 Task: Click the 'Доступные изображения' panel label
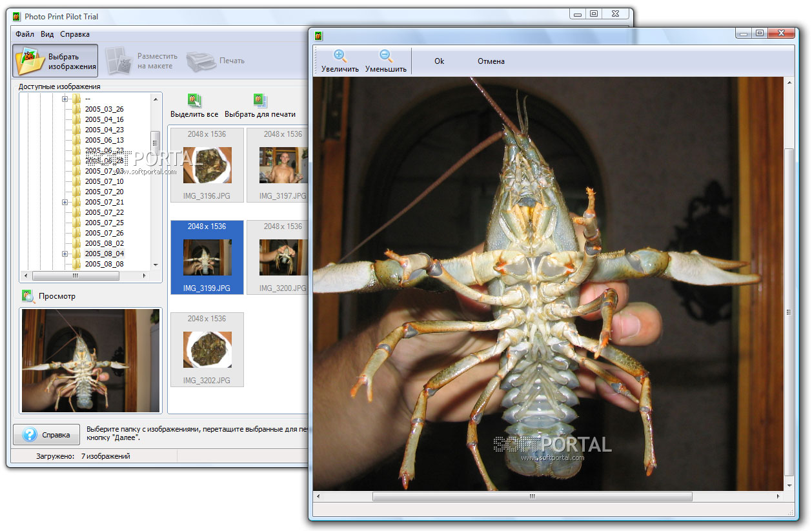[x=59, y=86]
